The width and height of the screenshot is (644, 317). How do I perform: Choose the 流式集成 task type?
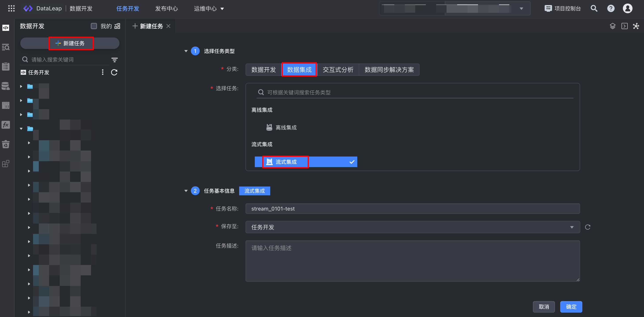tap(306, 162)
